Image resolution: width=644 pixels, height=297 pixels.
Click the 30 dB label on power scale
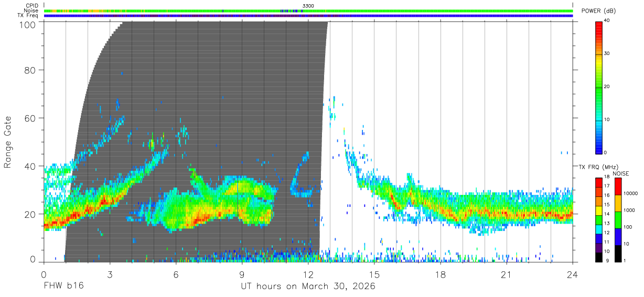(607, 54)
